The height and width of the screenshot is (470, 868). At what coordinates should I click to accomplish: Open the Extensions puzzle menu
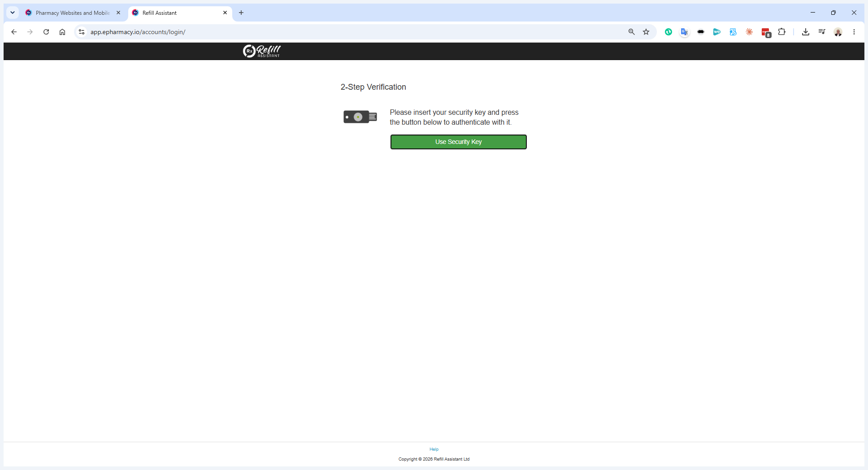point(782,32)
